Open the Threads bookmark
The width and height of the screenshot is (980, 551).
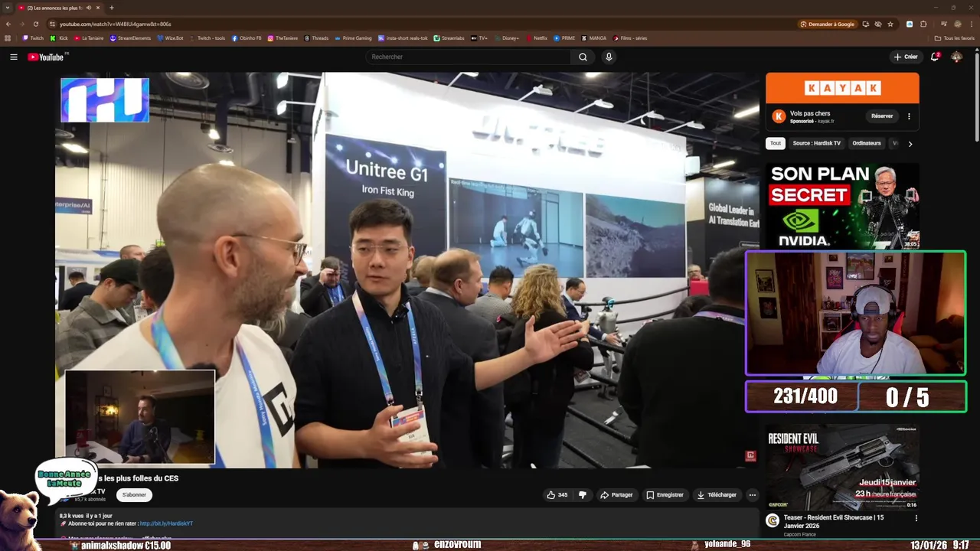pos(316,37)
